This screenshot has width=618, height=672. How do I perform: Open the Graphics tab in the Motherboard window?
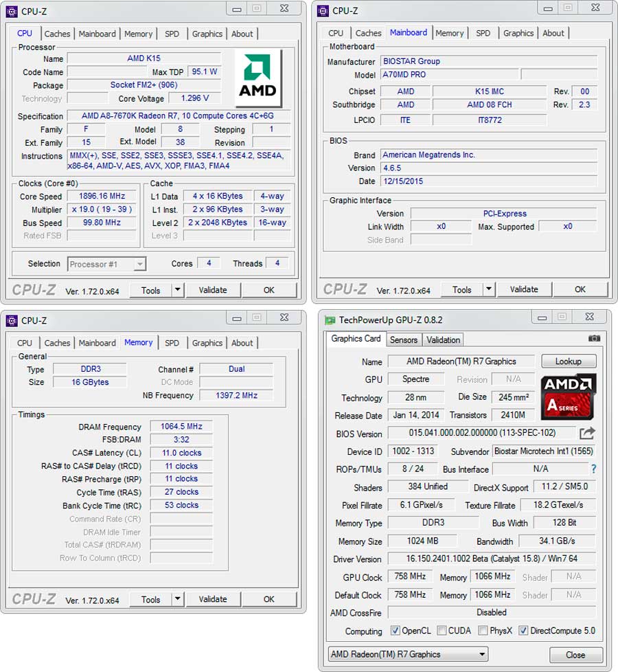click(x=518, y=33)
